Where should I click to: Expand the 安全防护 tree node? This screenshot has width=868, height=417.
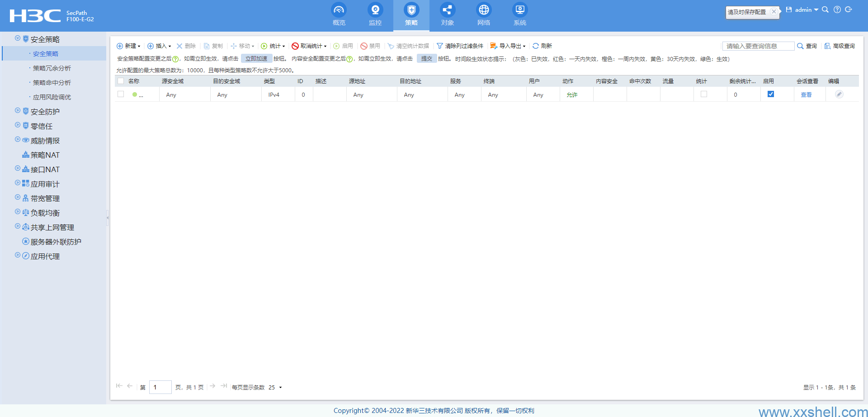point(18,111)
